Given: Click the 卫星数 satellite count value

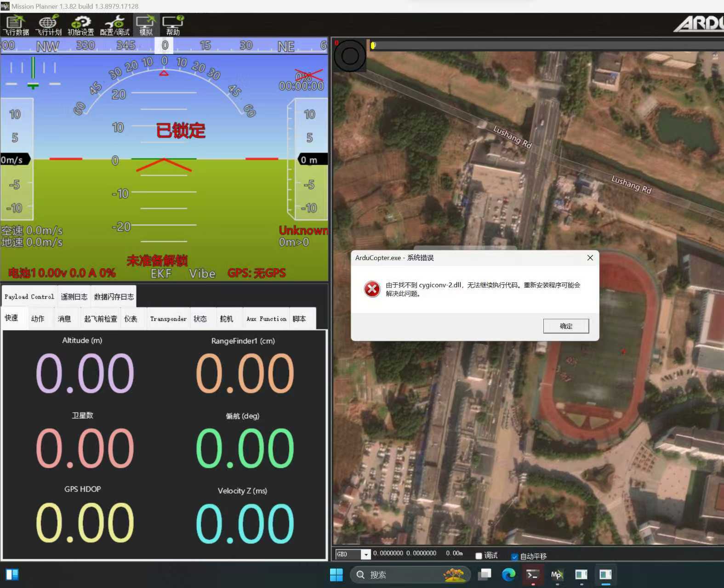Looking at the screenshot, I should pyautogui.click(x=85, y=448).
